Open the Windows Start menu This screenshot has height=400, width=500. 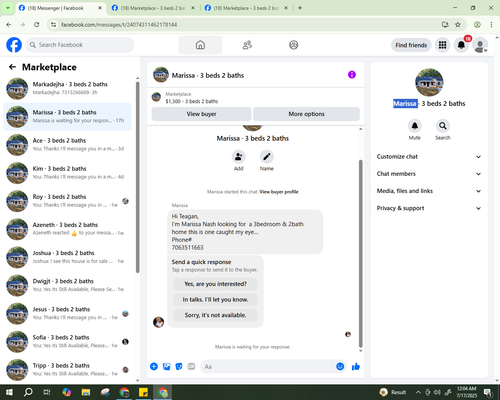(x=9, y=392)
